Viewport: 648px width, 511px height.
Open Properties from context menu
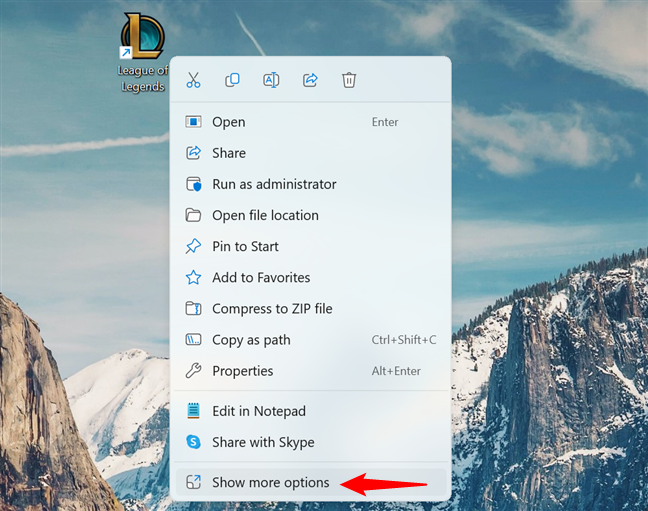310,371
